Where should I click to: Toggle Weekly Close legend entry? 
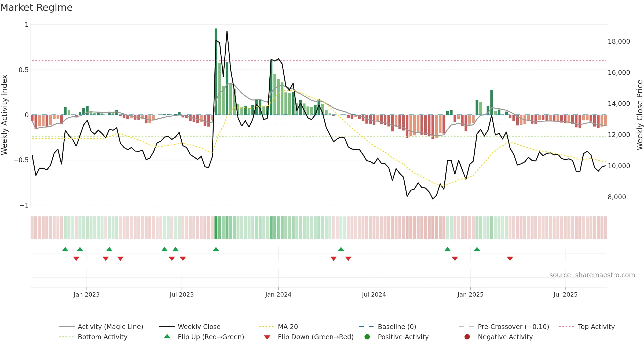pyautogui.click(x=190, y=327)
